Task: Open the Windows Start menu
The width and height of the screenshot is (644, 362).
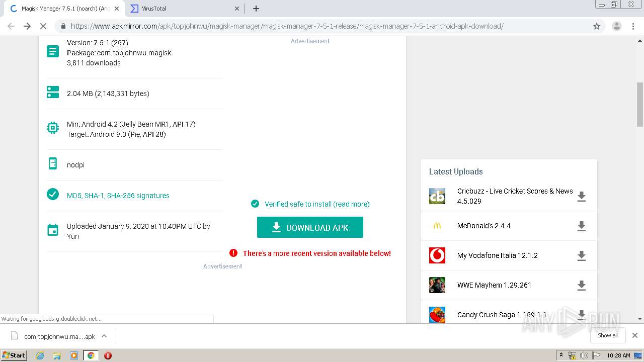Action: pyautogui.click(x=14, y=355)
